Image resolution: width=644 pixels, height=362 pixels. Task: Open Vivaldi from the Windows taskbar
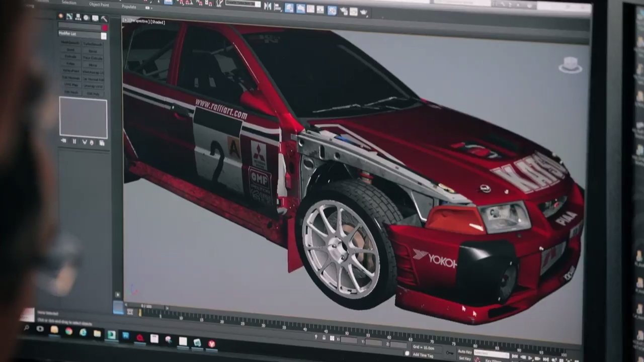tap(211, 344)
